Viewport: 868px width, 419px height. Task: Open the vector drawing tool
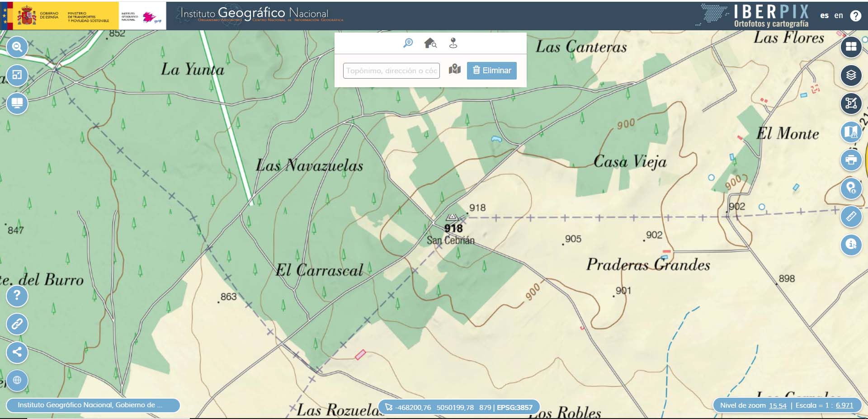(851, 104)
